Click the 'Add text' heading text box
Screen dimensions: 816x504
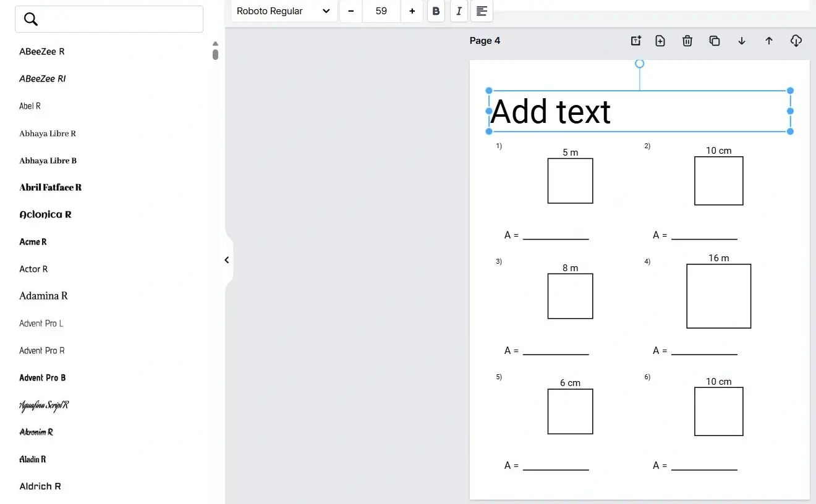pyautogui.click(x=640, y=111)
